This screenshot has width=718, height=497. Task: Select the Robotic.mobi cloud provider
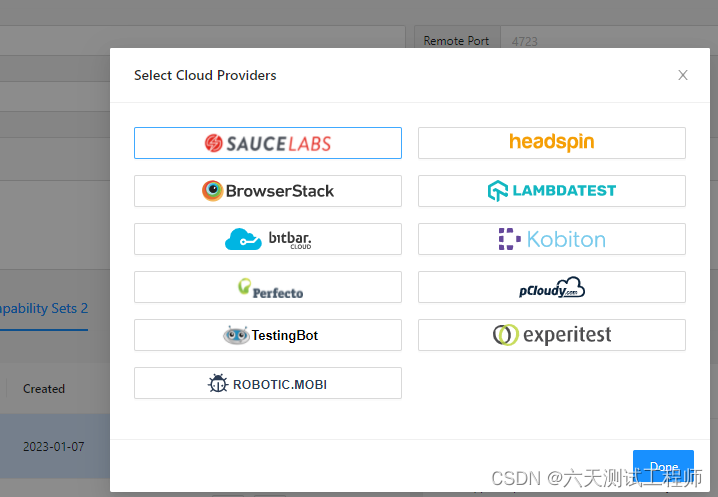pos(268,383)
